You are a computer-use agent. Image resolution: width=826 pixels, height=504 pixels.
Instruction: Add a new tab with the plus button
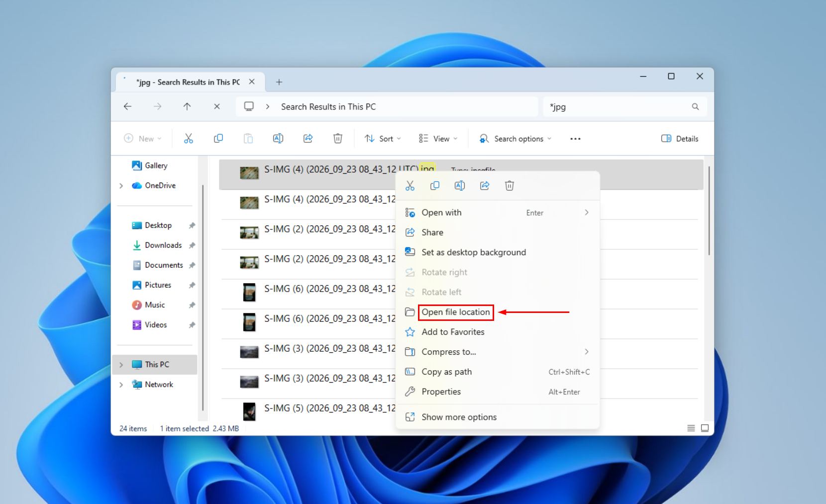tap(279, 82)
